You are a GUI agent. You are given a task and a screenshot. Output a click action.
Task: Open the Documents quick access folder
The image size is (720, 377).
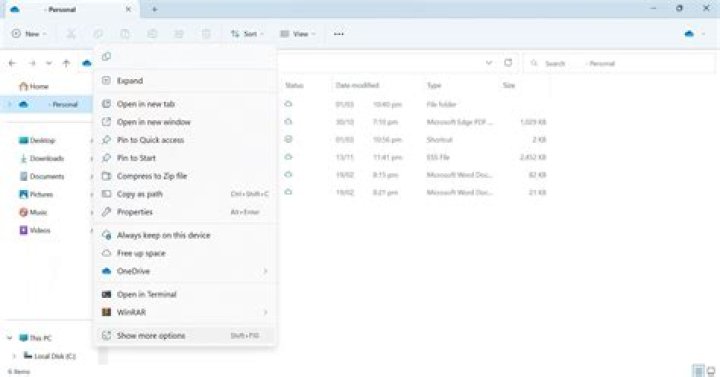(41, 176)
